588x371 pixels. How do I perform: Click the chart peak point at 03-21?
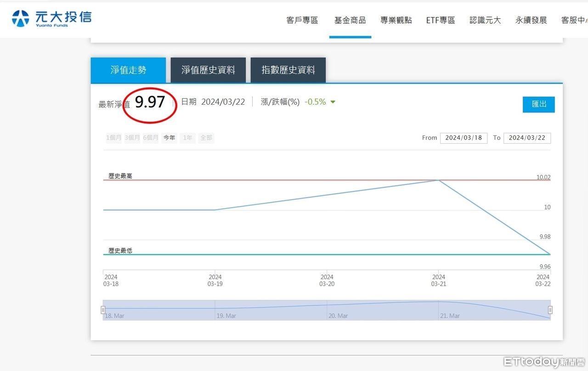[439, 180]
